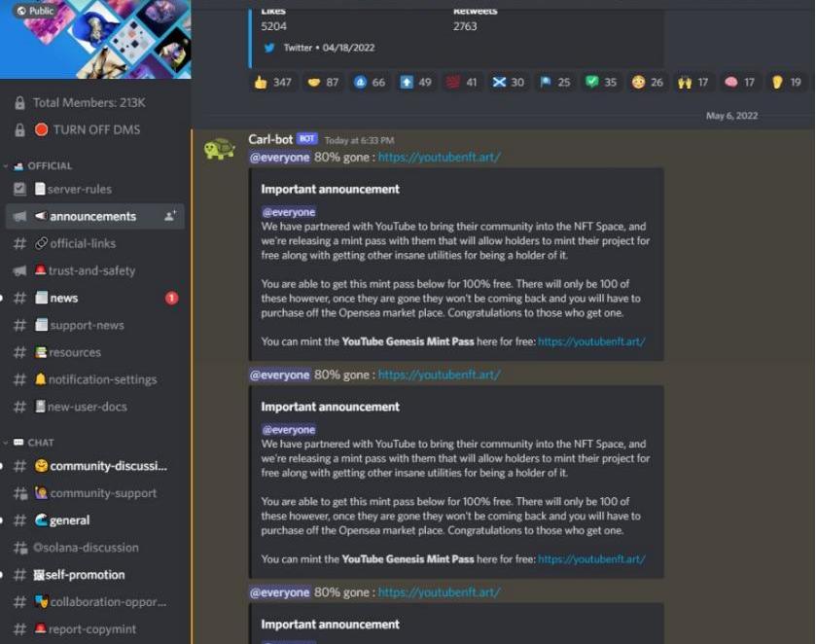The width and height of the screenshot is (816, 644).
Task: Click the blue X reaction with 30
Action: tap(509, 83)
